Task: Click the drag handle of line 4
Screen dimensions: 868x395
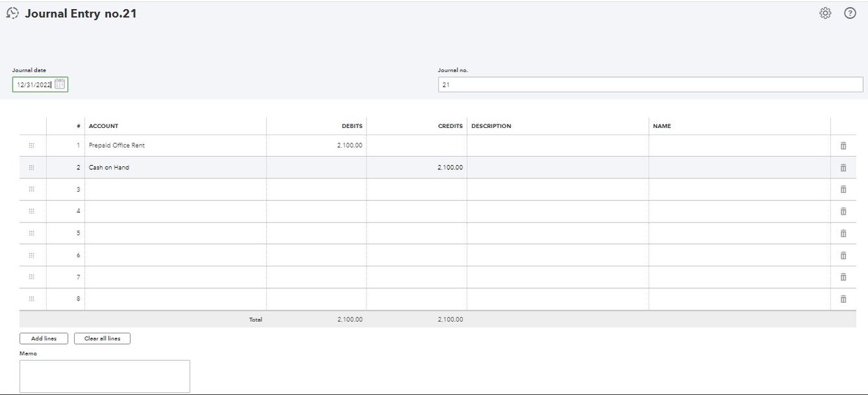Action: pyautogui.click(x=31, y=211)
